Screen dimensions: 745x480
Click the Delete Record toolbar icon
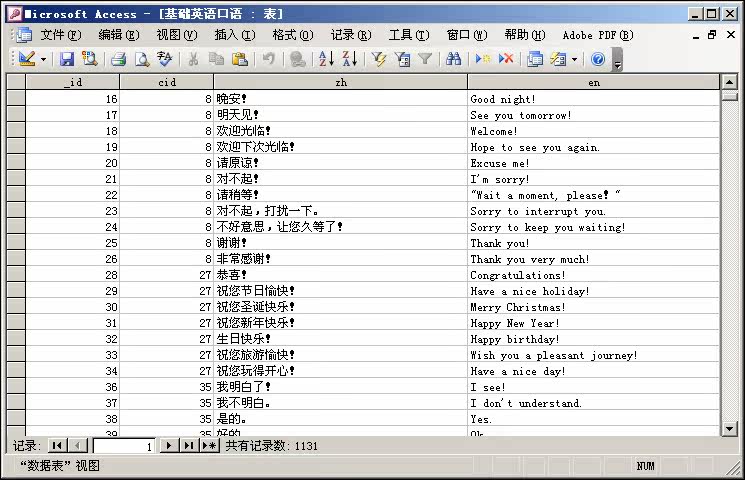pyautogui.click(x=506, y=59)
